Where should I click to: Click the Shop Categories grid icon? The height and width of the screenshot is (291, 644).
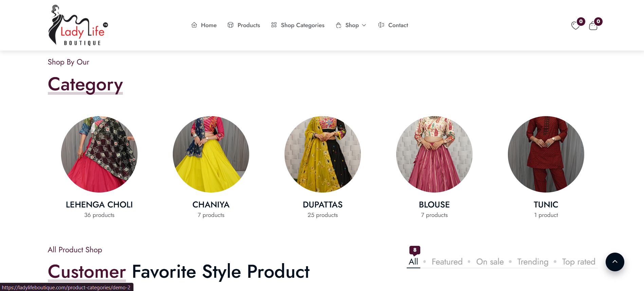274,25
